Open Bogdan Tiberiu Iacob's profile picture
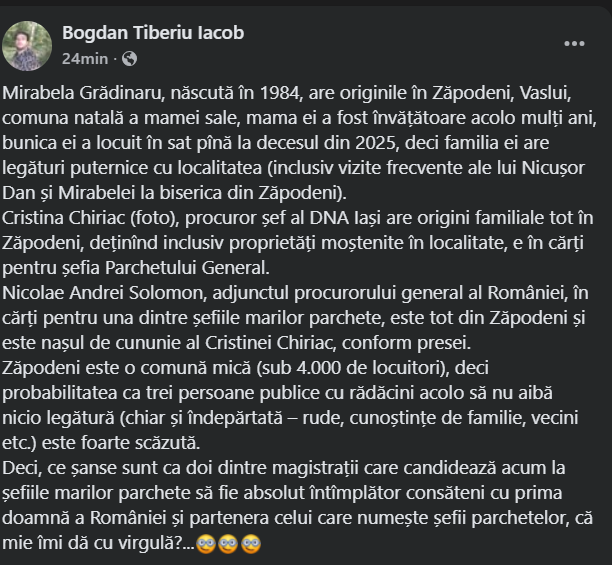 pos(28,45)
